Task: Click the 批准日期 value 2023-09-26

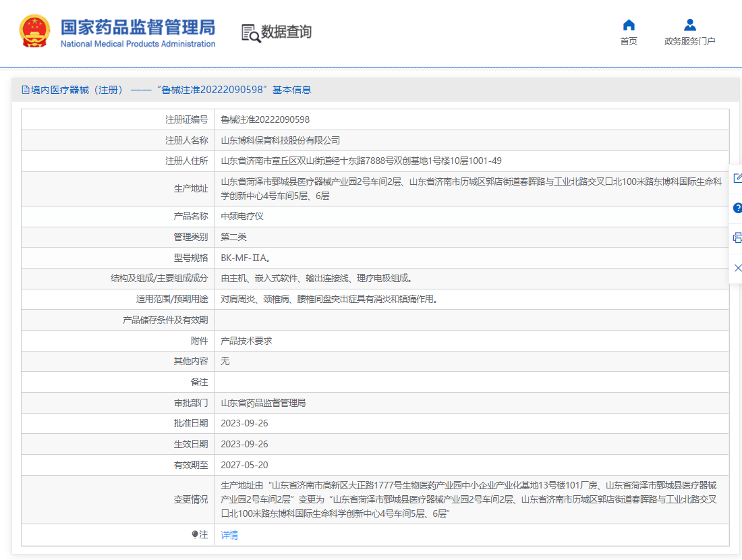Action: [244, 423]
